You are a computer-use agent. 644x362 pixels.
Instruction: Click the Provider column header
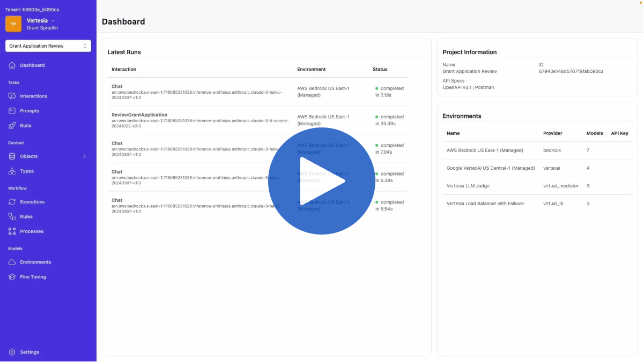(553, 133)
